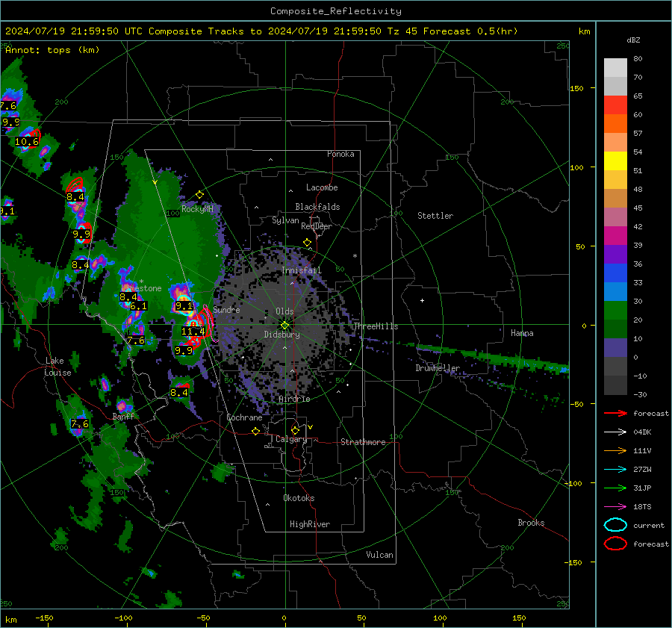Click the Annot: tops (km) label
The image size is (672, 628).
coord(52,50)
